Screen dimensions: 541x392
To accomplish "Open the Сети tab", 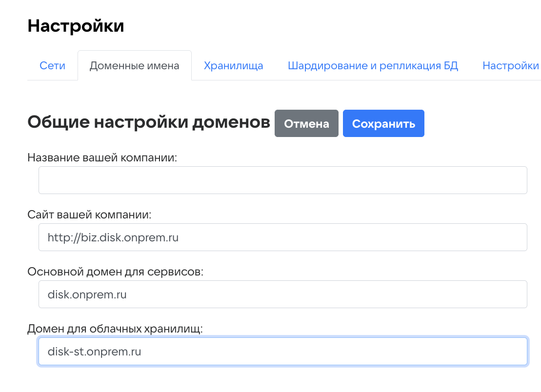I will tap(53, 65).
